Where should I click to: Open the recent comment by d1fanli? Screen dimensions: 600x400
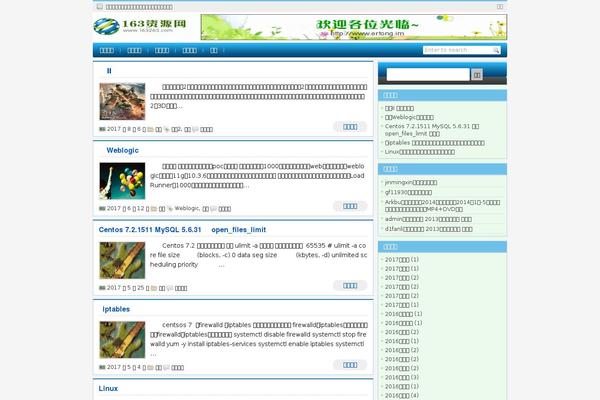click(x=429, y=229)
